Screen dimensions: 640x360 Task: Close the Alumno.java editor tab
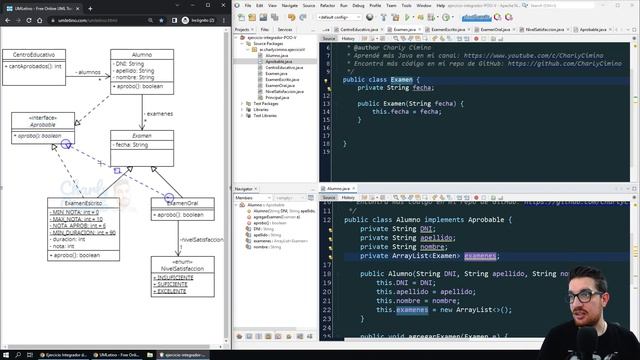pyautogui.click(x=354, y=189)
